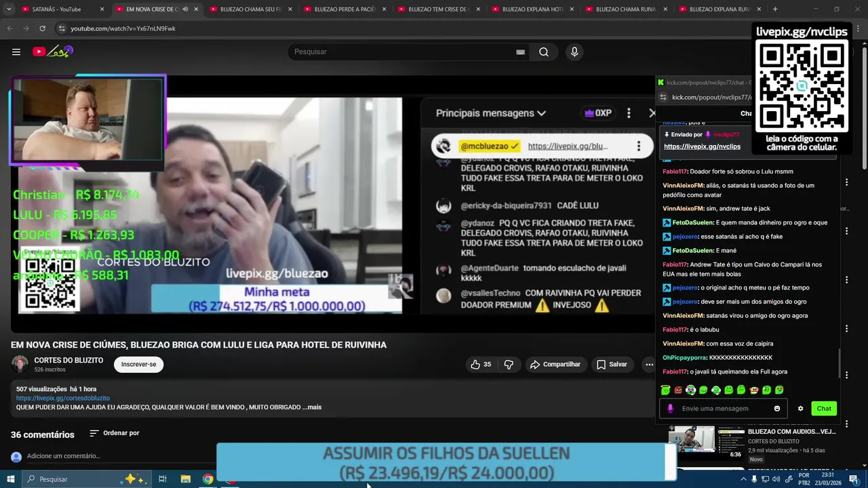Open three-dot menu on pinned mcbluezao message

click(638, 146)
